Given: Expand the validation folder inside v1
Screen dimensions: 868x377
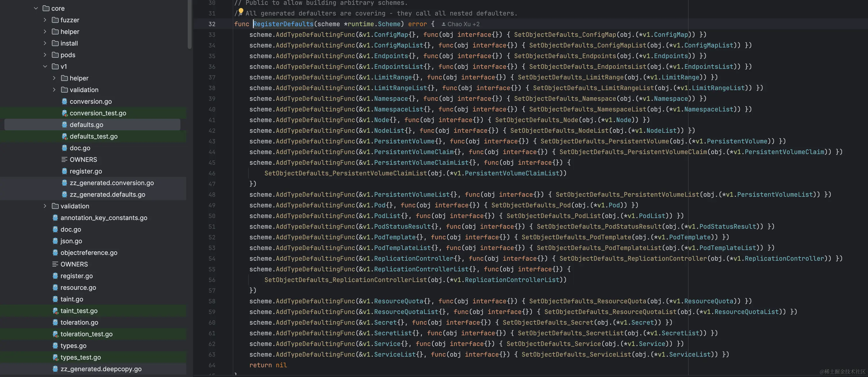Looking at the screenshot, I should click(x=54, y=90).
